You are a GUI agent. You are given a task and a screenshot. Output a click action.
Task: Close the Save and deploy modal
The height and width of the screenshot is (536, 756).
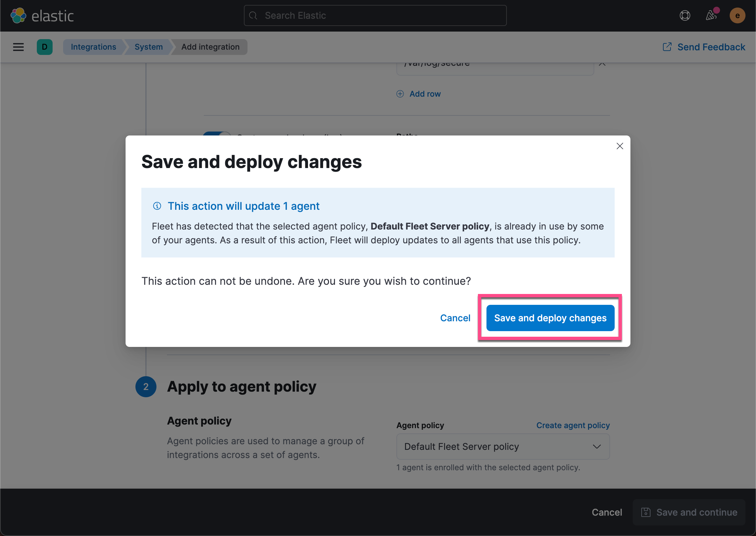(620, 146)
